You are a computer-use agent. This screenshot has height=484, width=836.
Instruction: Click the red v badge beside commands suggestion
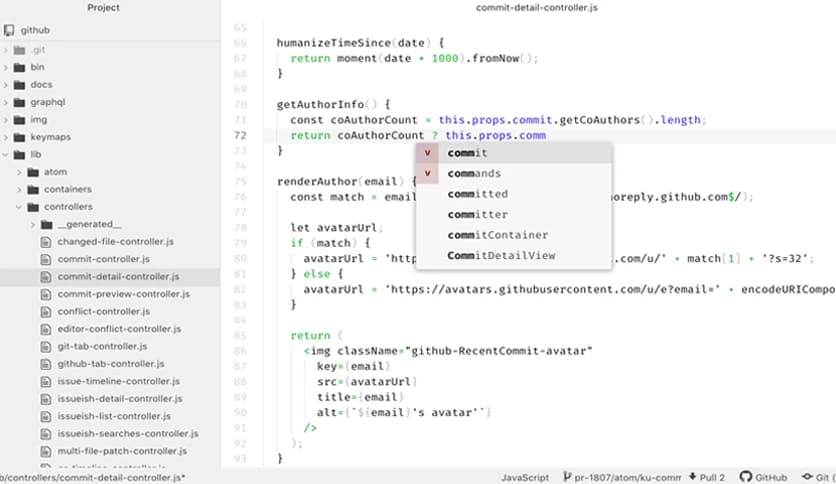[428, 174]
